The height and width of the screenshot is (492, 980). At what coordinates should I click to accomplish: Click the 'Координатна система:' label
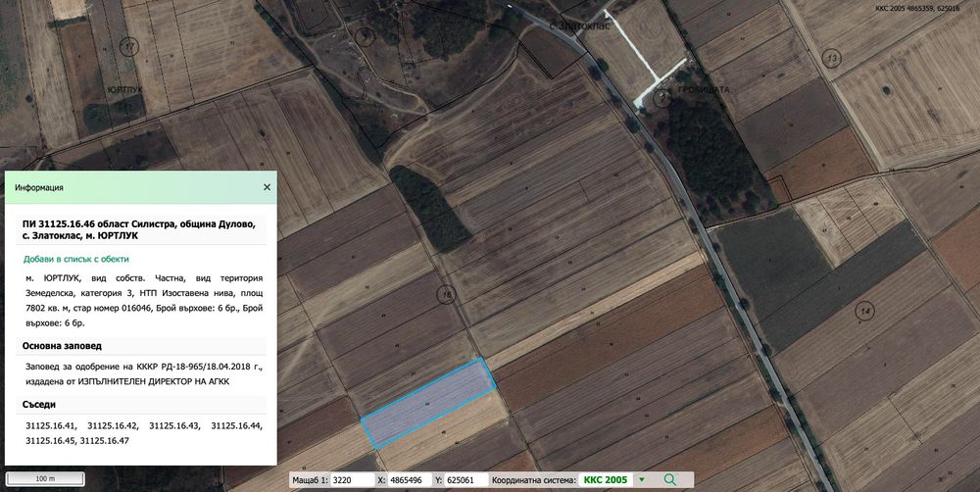coord(534,480)
